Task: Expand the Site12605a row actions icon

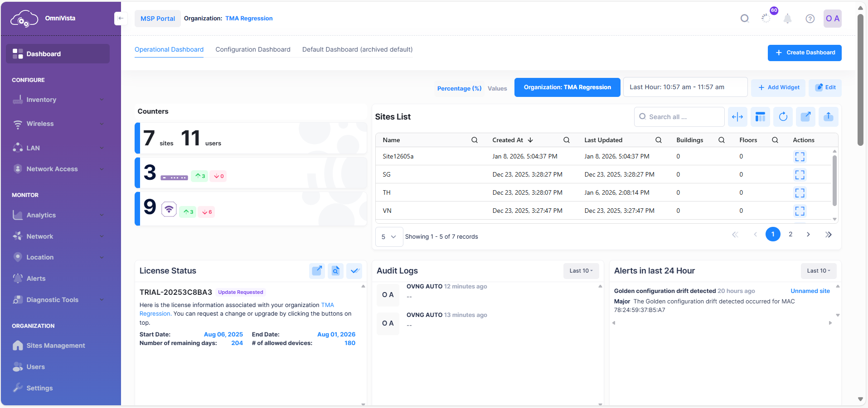Action: tap(800, 157)
